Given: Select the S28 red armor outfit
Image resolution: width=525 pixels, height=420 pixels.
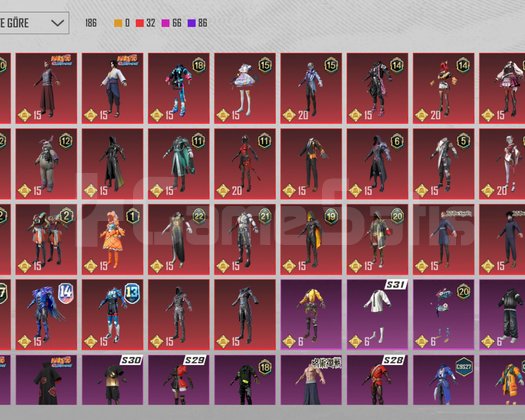Looking at the screenshot, I should [x=377, y=380].
